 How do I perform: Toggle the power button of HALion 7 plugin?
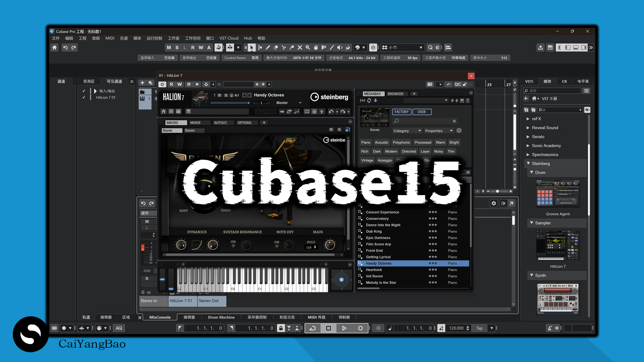[x=162, y=84]
